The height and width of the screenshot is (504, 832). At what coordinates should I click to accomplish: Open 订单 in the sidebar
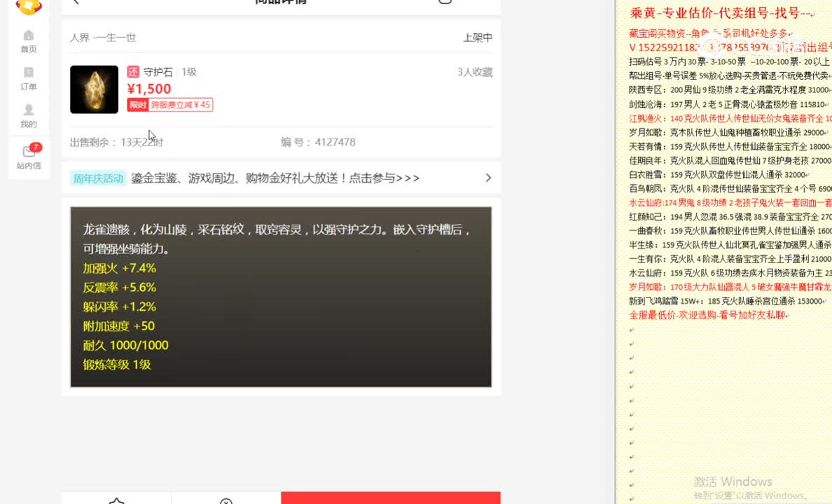click(29, 78)
